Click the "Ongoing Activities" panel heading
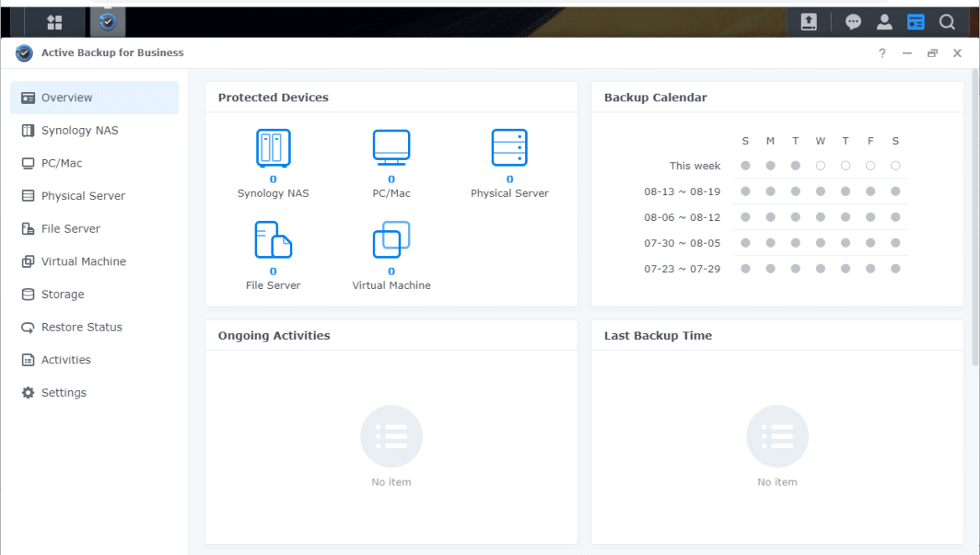The width and height of the screenshot is (980, 555). tap(274, 335)
